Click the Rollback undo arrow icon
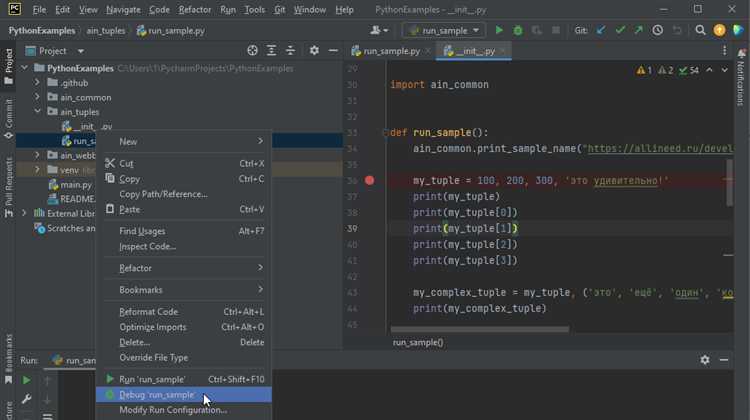 click(677, 30)
